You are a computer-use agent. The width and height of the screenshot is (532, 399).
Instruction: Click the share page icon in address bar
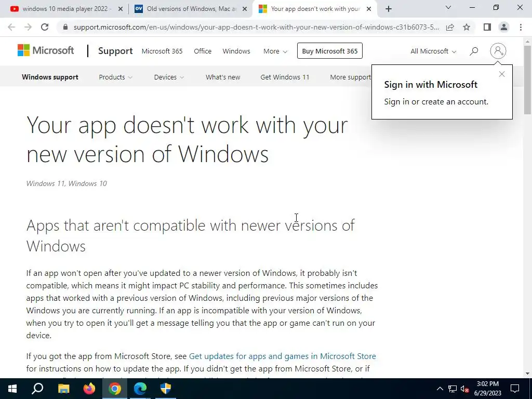450,27
